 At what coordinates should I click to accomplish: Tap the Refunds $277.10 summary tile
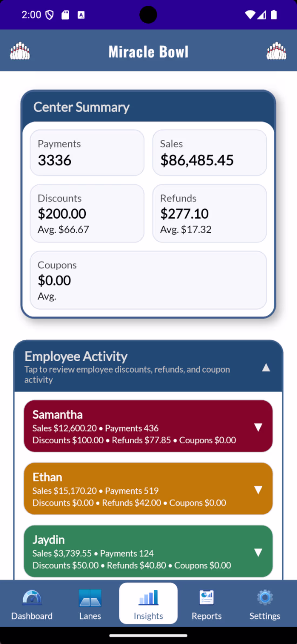210,213
